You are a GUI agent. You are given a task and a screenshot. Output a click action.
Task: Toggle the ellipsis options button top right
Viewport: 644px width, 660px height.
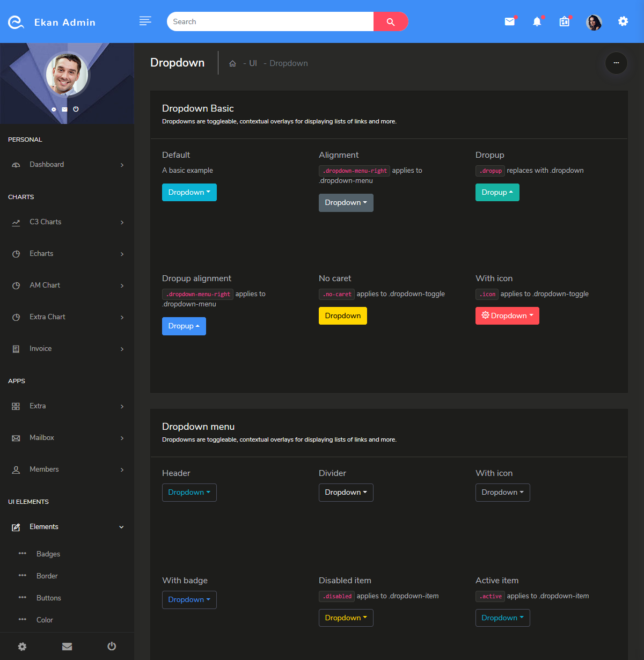click(x=616, y=63)
